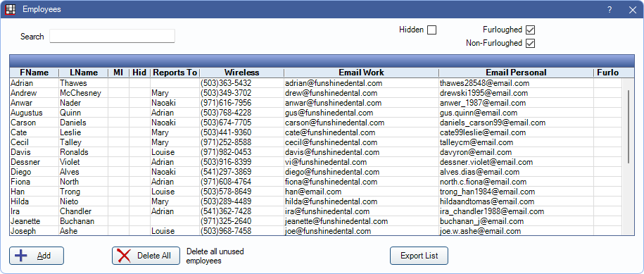Select first name Cate
This screenshot has width=644, height=274.
[x=19, y=132]
